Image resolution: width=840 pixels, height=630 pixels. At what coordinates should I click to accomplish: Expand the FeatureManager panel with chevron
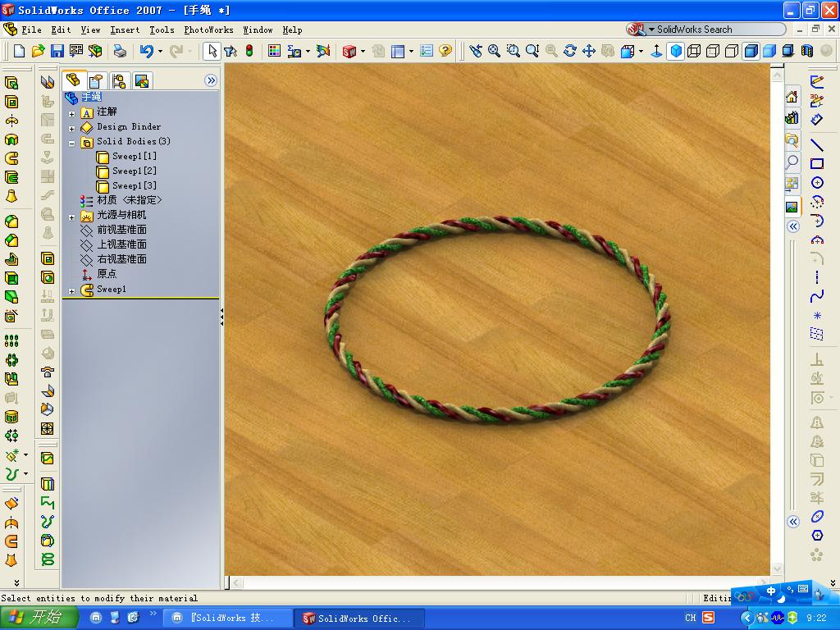pyautogui.click(x=211, y=80)
